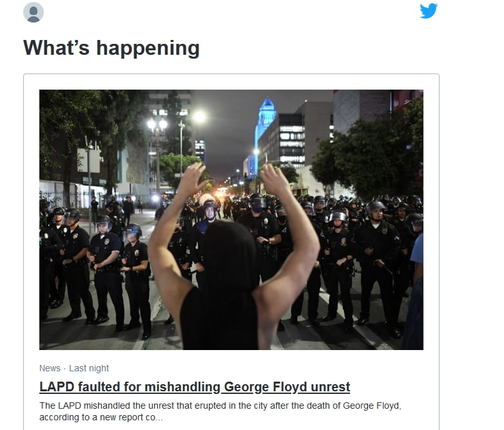Click the word happening in the heading
504x430 pixels.
[148, 48]
